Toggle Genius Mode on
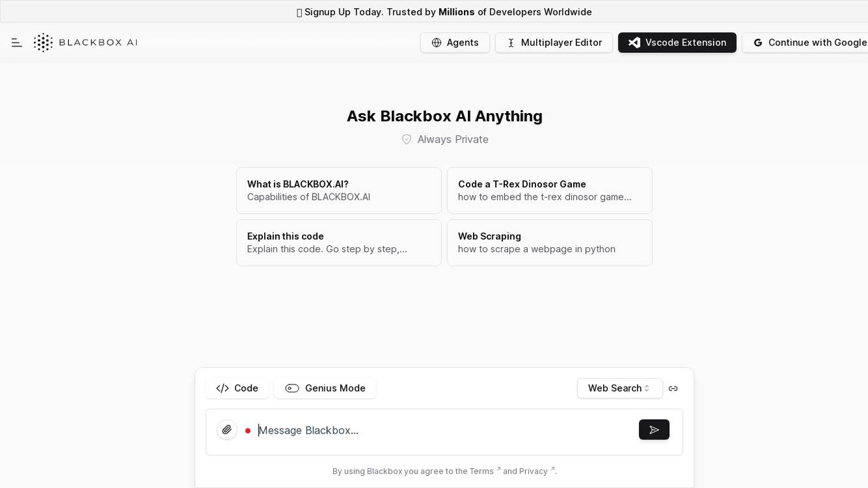The image size is (868, 488). tap(325, 388)
